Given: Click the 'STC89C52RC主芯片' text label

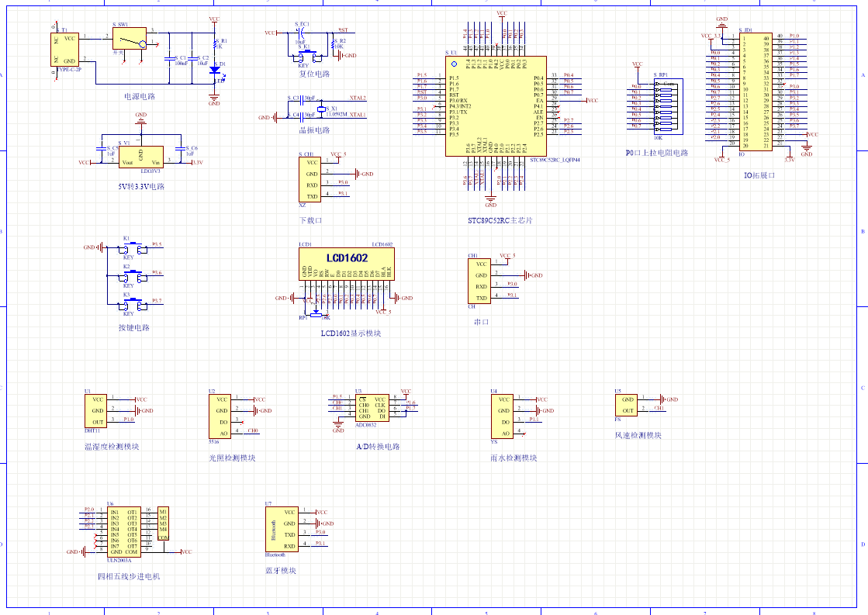Looking at the screenshot, I should point(500,220).
